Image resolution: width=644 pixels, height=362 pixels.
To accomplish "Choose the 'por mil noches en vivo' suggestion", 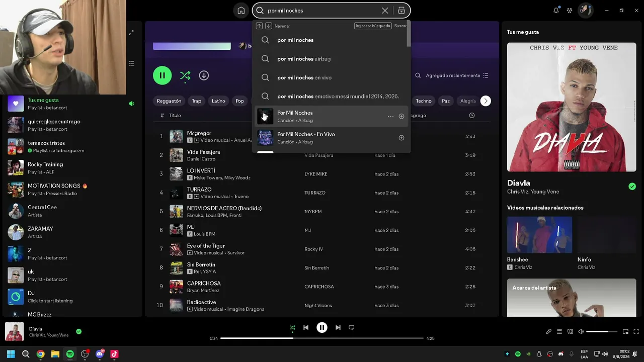I will pos(332,78).
